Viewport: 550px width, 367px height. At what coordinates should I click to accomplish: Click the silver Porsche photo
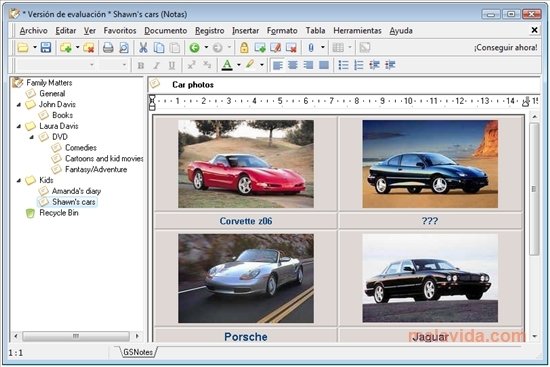246,279
